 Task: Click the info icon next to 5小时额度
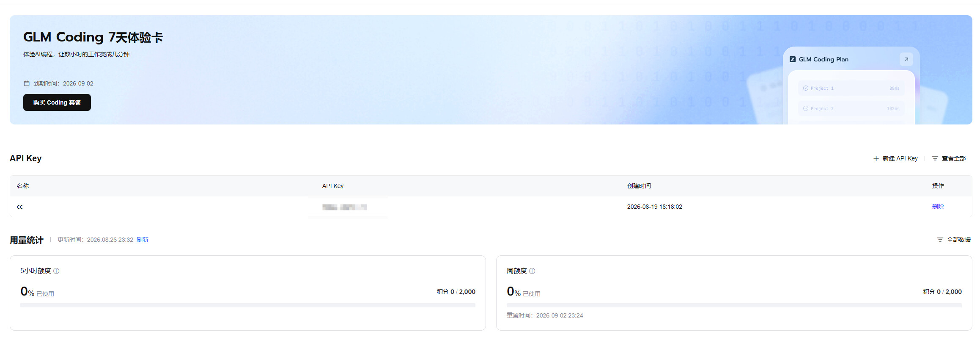[56, 271]
